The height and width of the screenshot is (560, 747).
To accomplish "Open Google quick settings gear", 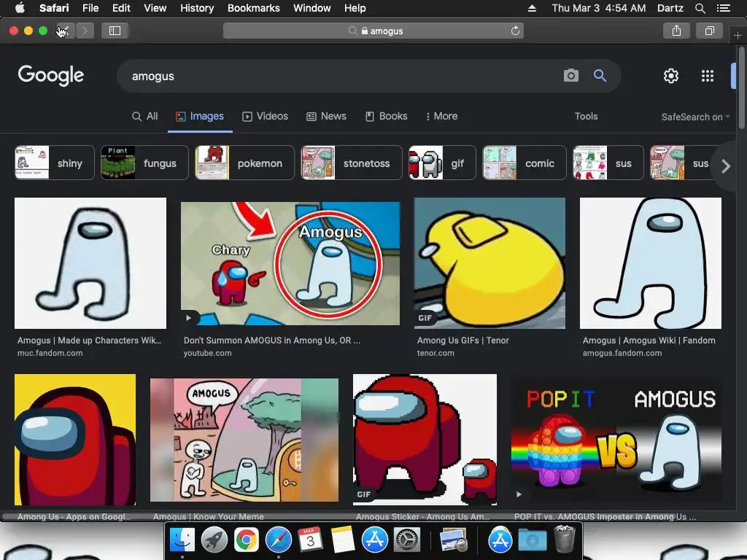I will pos(671,76).
